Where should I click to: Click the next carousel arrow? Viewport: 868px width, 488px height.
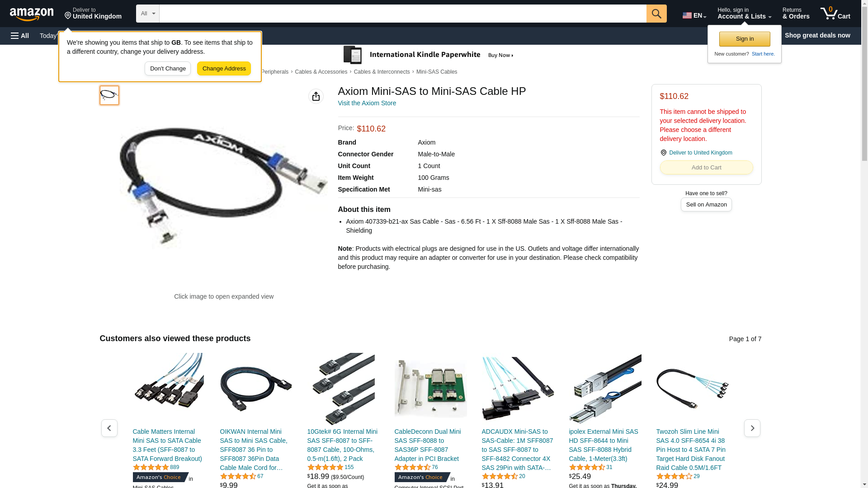(752, 428)
